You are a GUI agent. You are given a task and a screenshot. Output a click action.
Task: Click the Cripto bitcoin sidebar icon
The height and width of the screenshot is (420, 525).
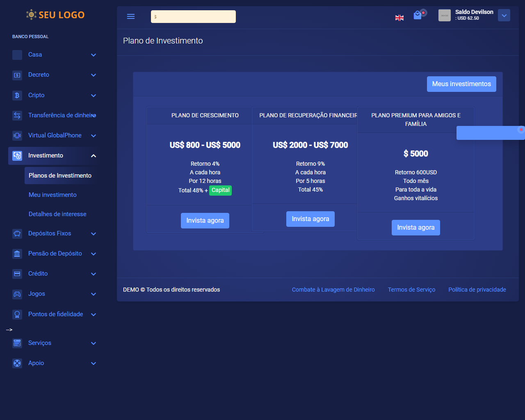pos(17,95)
